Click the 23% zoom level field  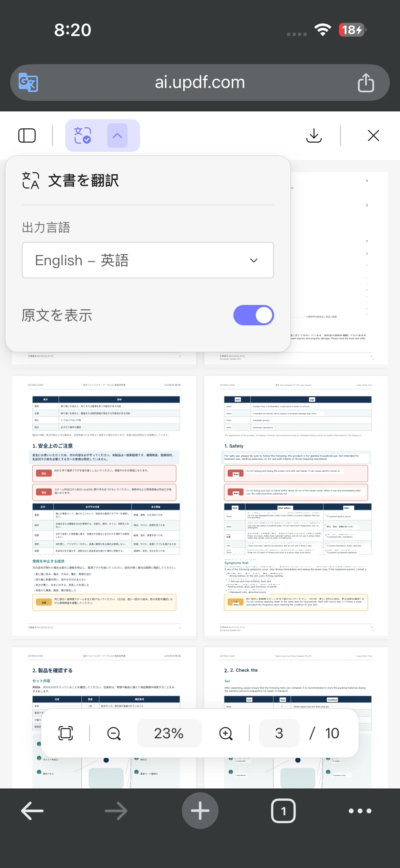[169, 733]
